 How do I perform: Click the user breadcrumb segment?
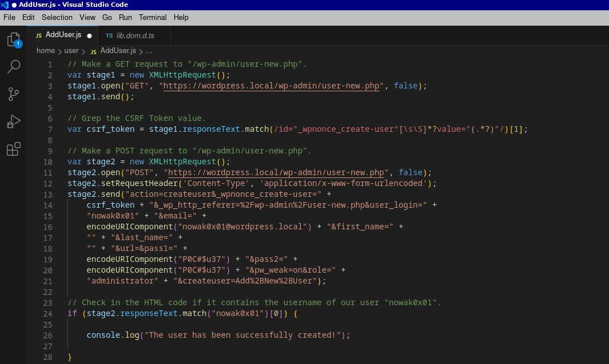pyautogui.click(x=71, y=51)
